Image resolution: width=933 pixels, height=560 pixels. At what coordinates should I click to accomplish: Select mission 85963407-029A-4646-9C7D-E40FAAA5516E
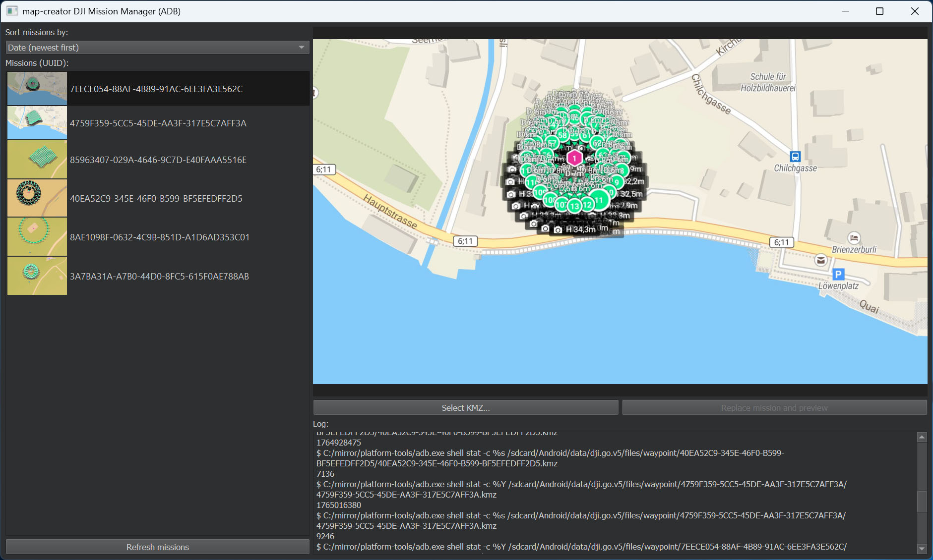158,160
